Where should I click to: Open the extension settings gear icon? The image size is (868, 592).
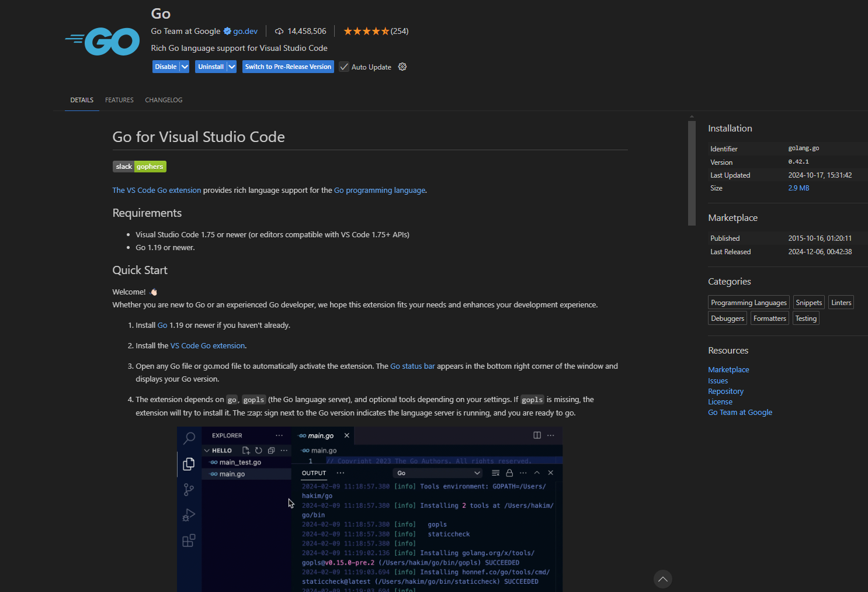point(402,67)
